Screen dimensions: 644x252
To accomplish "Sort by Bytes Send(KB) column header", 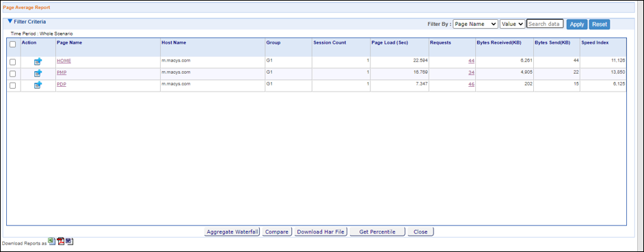I will 552,42.
